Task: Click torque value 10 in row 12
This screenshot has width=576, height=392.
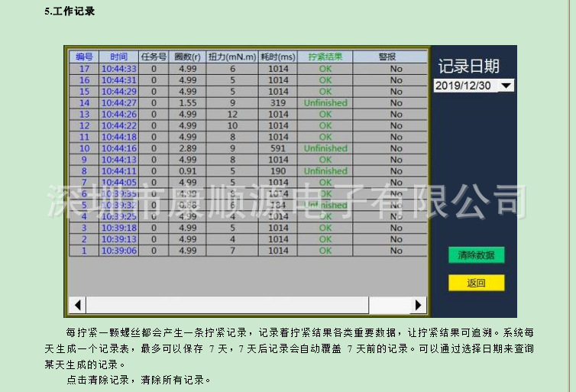Action: (232, 125)
